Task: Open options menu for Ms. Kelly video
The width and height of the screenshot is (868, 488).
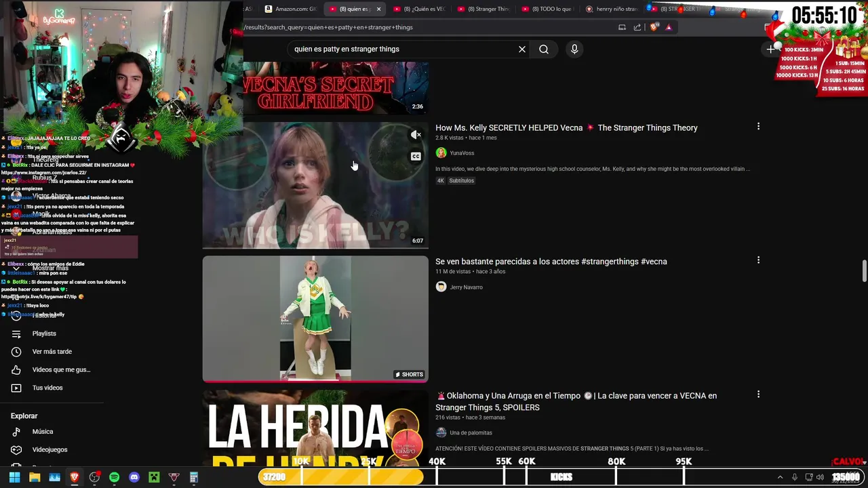Action: [758, 127]
